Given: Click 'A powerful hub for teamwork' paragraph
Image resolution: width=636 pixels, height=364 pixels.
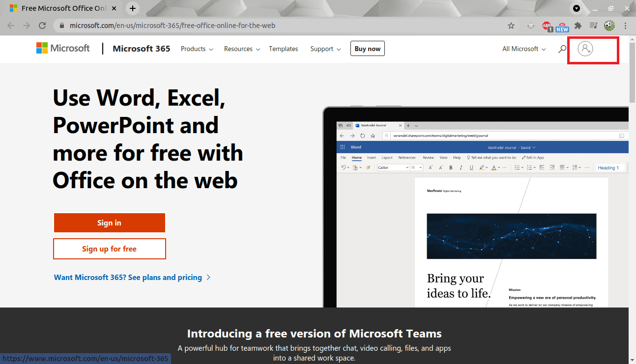Looking at the screenshot, I should coord(314,353).
